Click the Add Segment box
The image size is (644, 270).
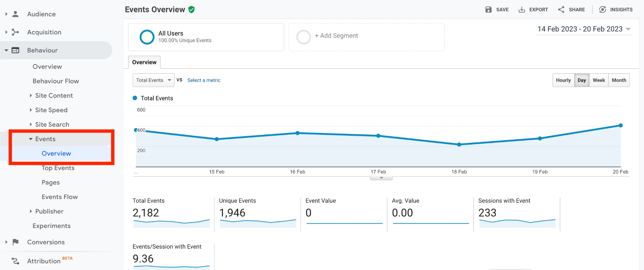pos(367,37)
